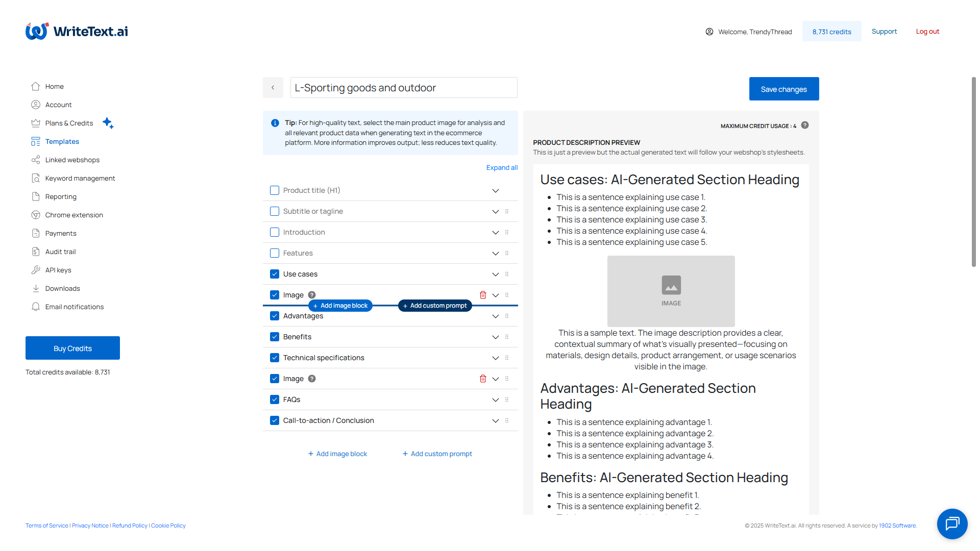The width and height of the screenshot is (980, 551).
Task: Click the Expand all link
Action: (502, 167)
